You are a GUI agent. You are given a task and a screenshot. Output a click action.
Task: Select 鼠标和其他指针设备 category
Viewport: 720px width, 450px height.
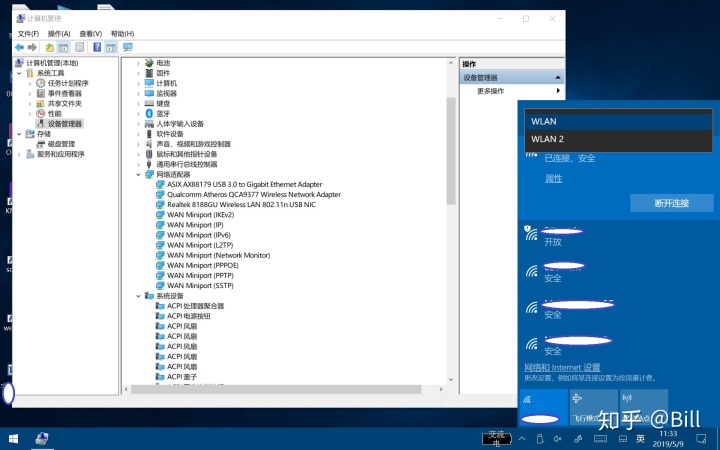click(186, 154)
